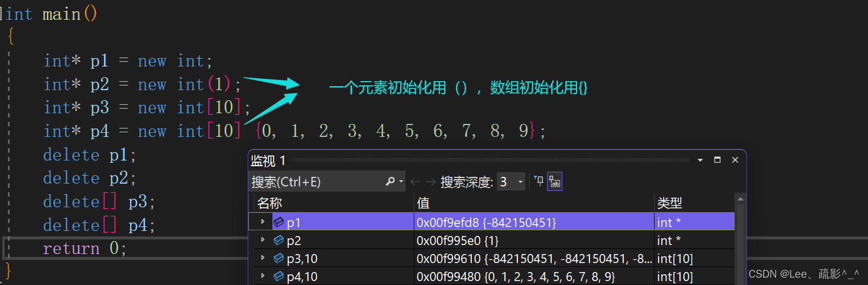Screen dimensions: 868x285
Task: Expand the p1 watch row
Action: pyautogui.click(x=262, y=222)
